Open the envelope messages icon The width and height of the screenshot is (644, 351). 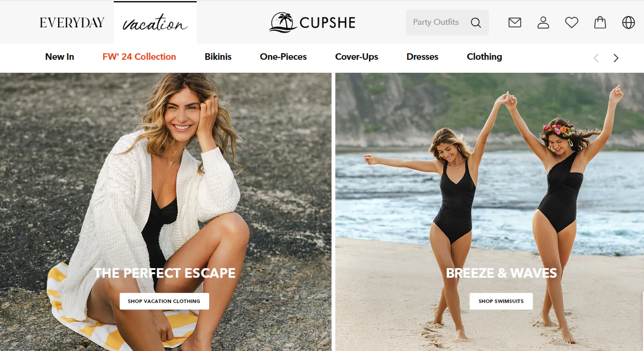click(515, 22)
